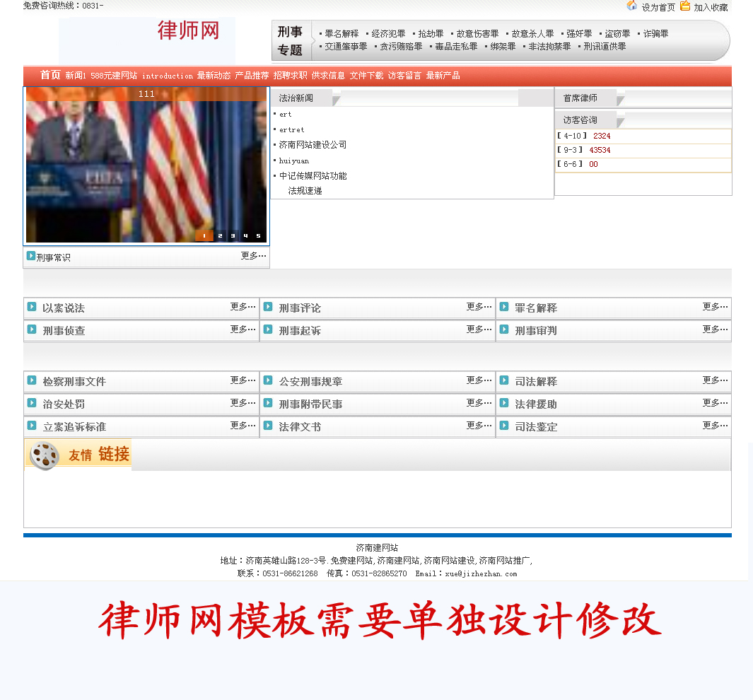Expand 更多 for 刑事侦查 section
753x700 pixels.
pyautogui.click(x=243, y=329)
